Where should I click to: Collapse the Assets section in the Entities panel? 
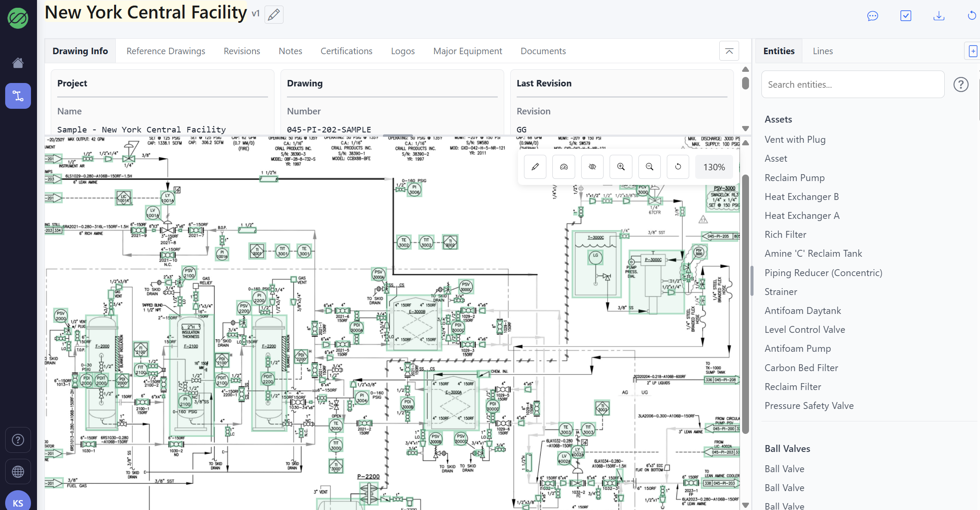click(x=778, y=119)
